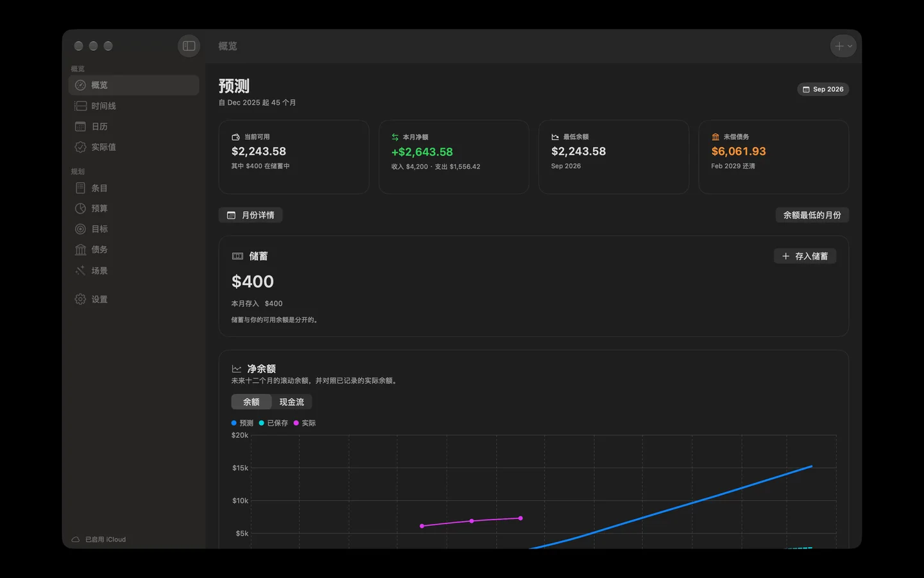Screen dimensions: 924x578
Task: Go to 日历 in the sidebar
Action: point(133,127)
